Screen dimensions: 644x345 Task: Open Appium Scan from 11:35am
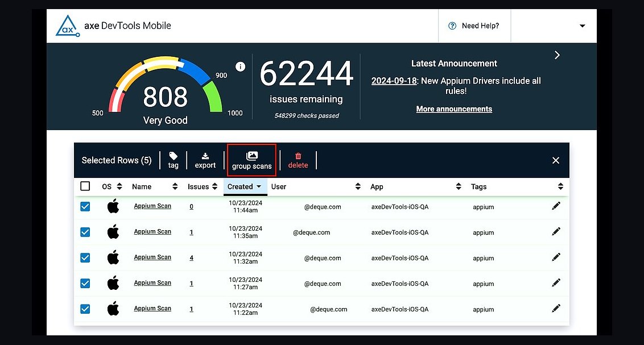(152, 231)
